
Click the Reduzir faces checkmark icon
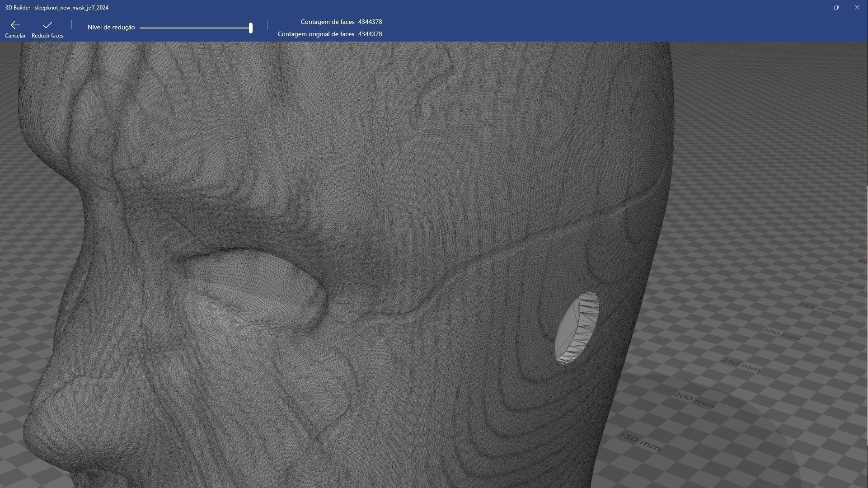(x=47, y=25)
